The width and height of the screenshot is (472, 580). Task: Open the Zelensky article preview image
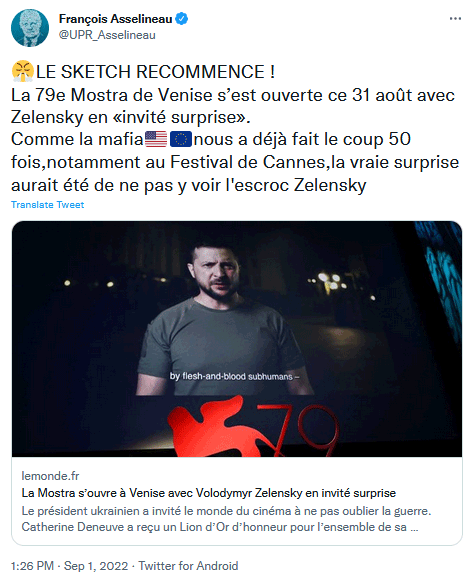pyautogui.click(x=237, y=339)
